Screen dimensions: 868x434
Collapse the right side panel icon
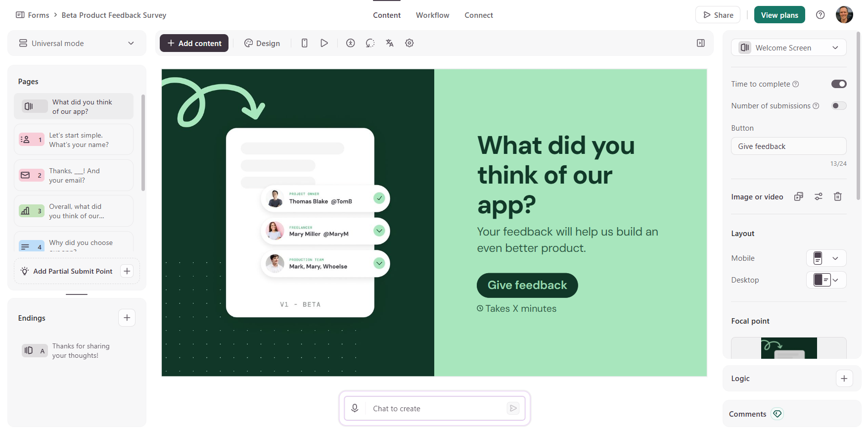701,43
